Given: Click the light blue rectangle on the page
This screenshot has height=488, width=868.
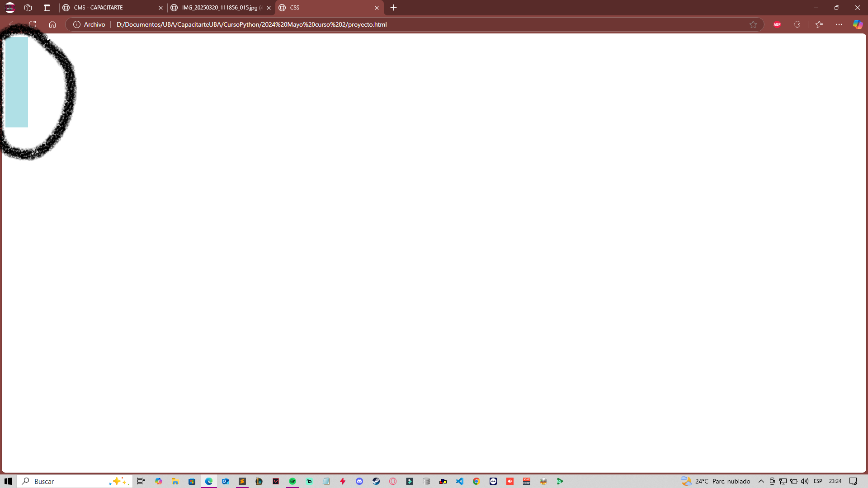Looking at the screenshot, I should pyautogui.click(x=17, y=82).
